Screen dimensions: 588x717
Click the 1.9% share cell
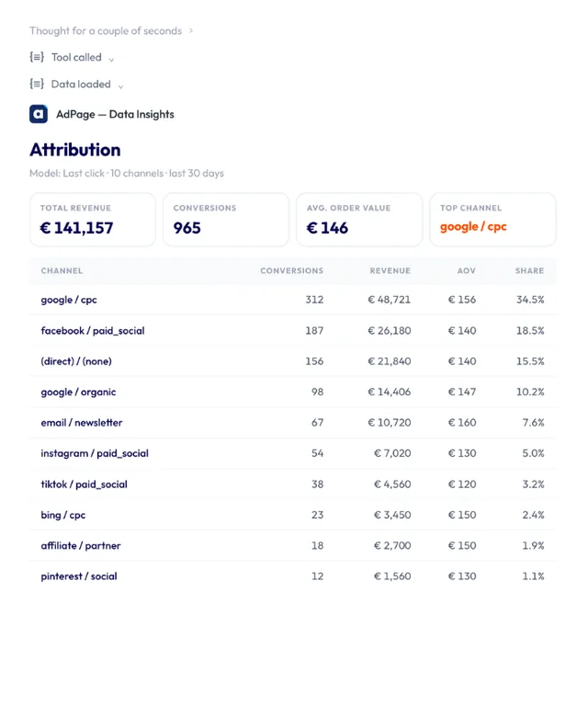533,545
